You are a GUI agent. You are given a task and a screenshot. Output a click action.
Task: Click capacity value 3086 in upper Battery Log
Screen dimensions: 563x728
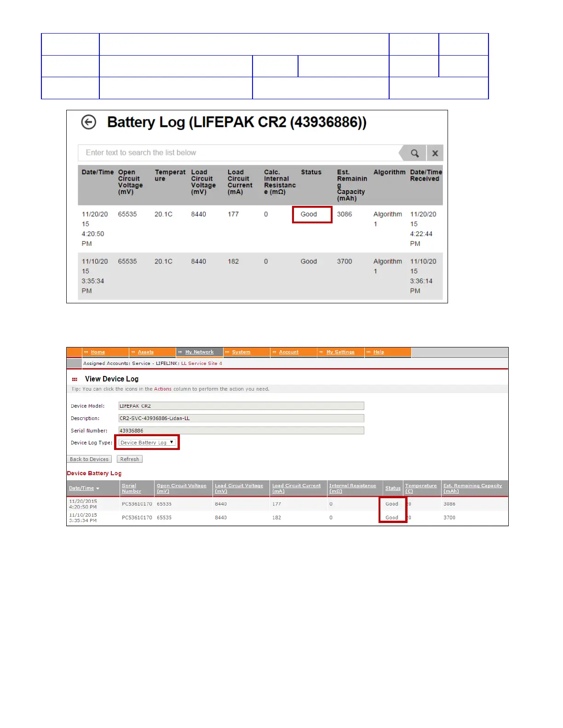(345, 214)
